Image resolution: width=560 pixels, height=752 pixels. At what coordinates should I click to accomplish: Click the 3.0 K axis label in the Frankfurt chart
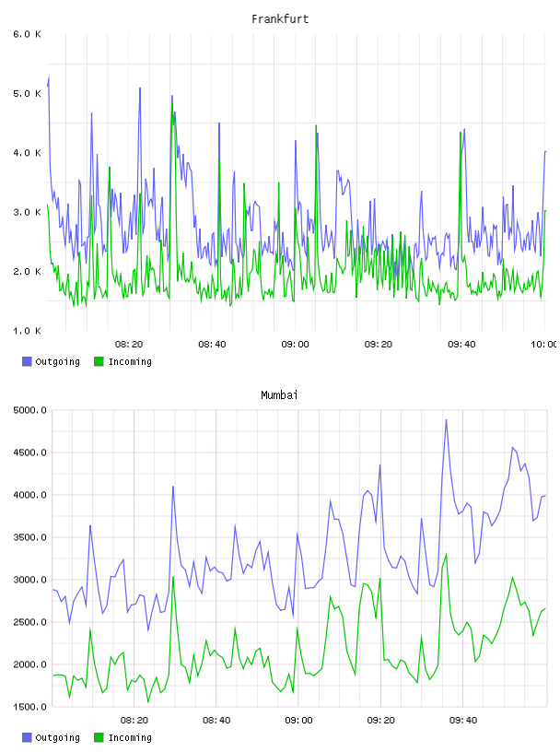pos(27,213)
